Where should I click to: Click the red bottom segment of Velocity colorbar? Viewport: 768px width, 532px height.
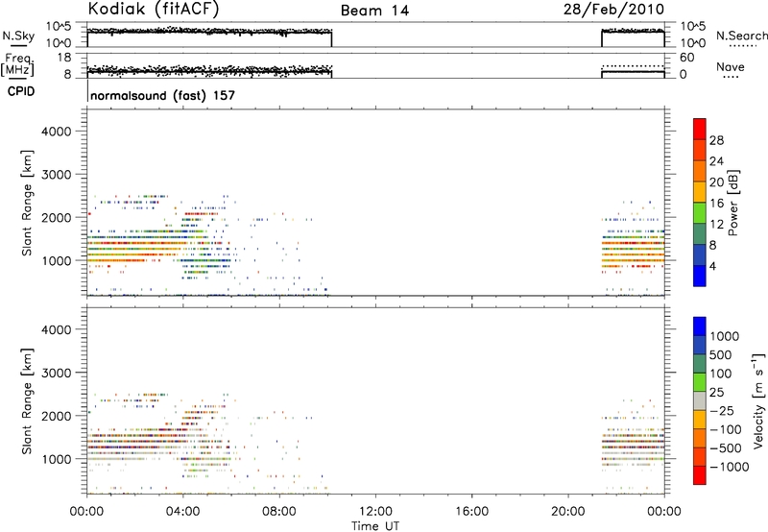[x=700, y=475]
